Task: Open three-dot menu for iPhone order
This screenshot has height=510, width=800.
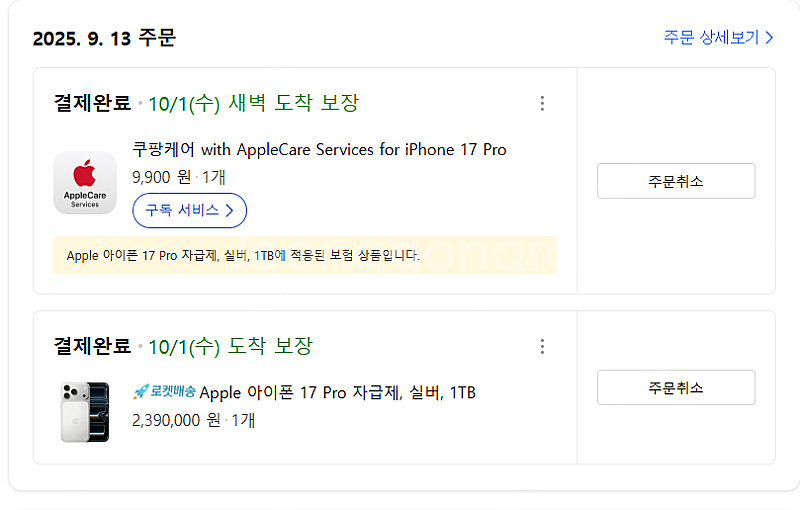Action: (x=542, y=346)
